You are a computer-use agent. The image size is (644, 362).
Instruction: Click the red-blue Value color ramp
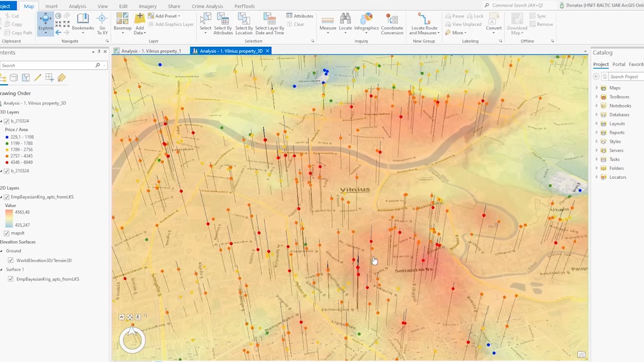point(9,219)
